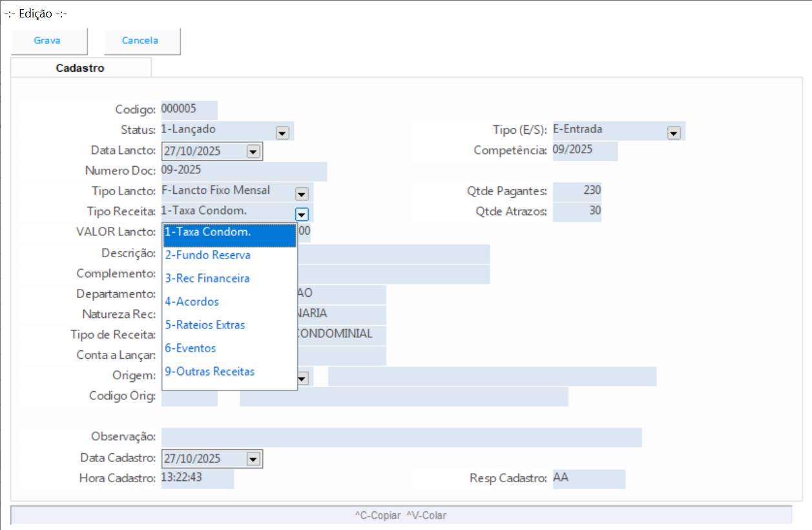
Task: Select 1-Taxa Condom. from the list
Action: (229, 233)
